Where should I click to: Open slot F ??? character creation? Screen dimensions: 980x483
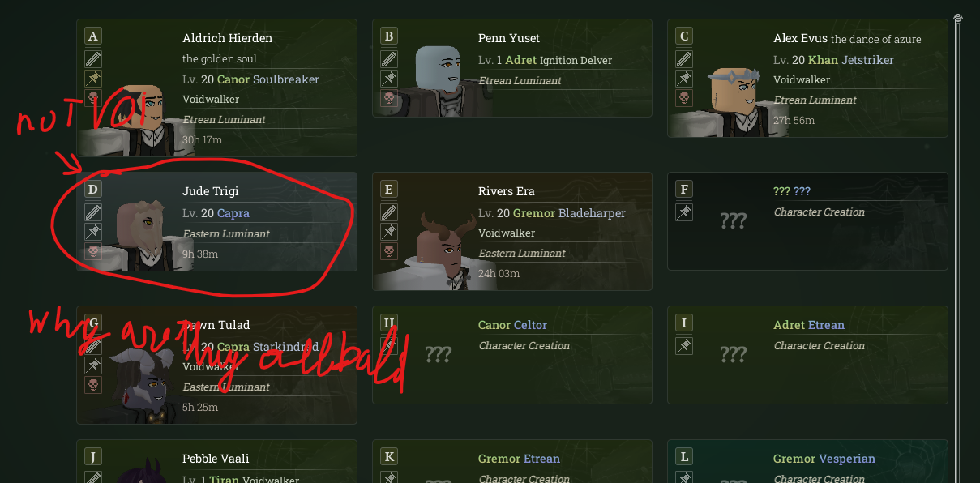(x=807, y=221)
